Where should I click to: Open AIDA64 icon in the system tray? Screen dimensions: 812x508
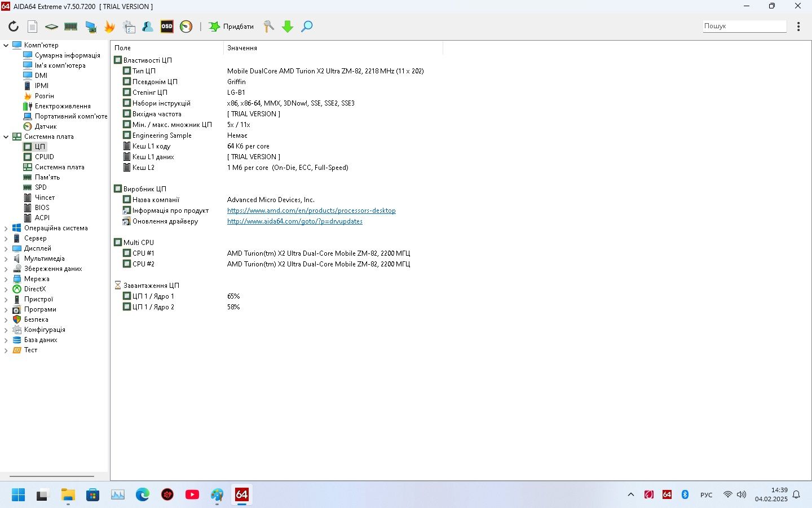click(667, 494)
